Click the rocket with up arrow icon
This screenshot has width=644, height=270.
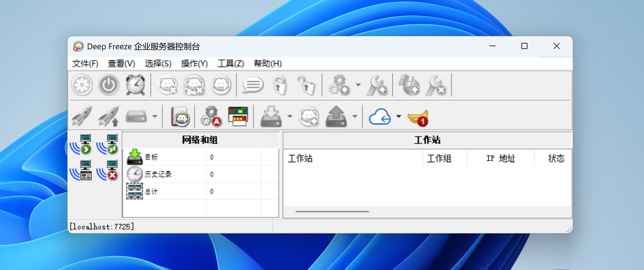coord(109,116)
